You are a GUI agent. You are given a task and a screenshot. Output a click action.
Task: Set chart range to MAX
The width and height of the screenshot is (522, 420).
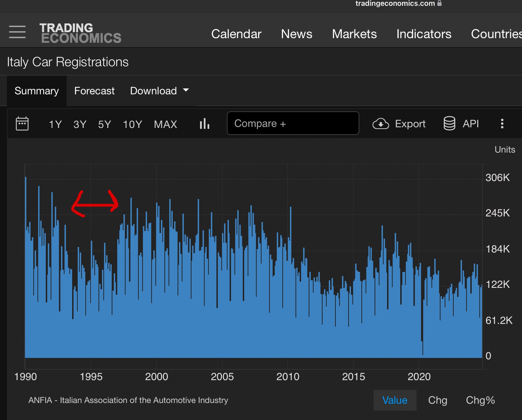(x=165, y=124)
